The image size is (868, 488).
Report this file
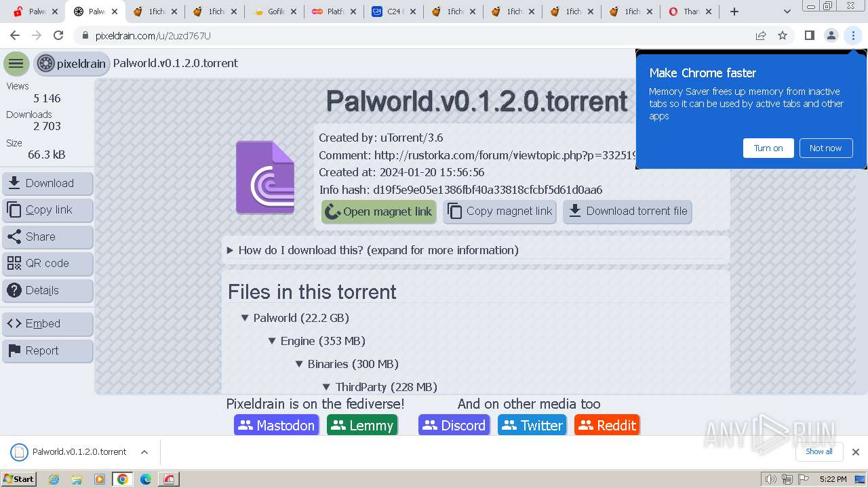[47, 350]
